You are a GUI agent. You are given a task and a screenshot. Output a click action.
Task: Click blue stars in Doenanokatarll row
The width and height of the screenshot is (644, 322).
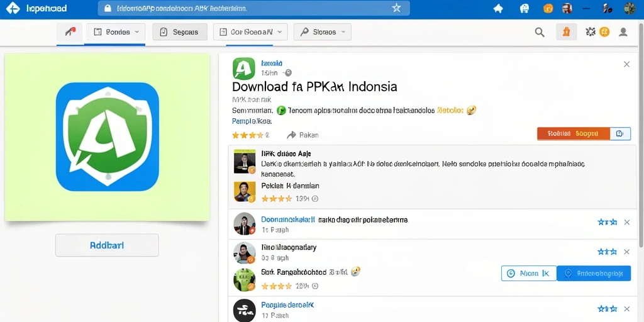(x=607, y=222)
